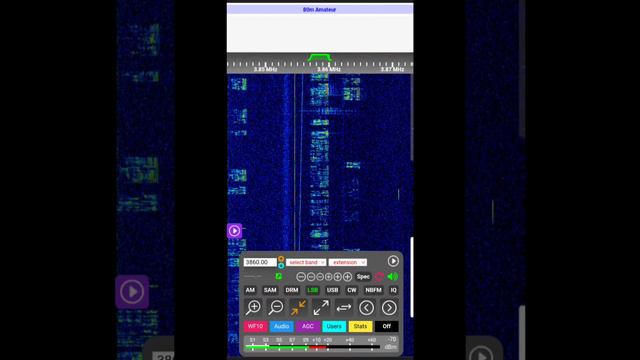Click the S-meter signal strength bar
Screen dimensions: 640x360
[x=312, y=347]
